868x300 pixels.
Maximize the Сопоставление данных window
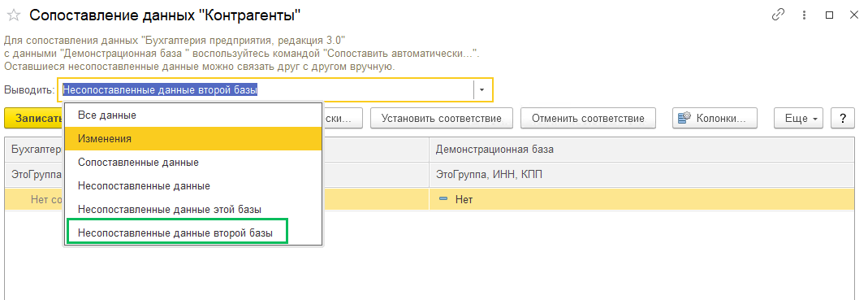pyautogui.click(x=829, y=15)
